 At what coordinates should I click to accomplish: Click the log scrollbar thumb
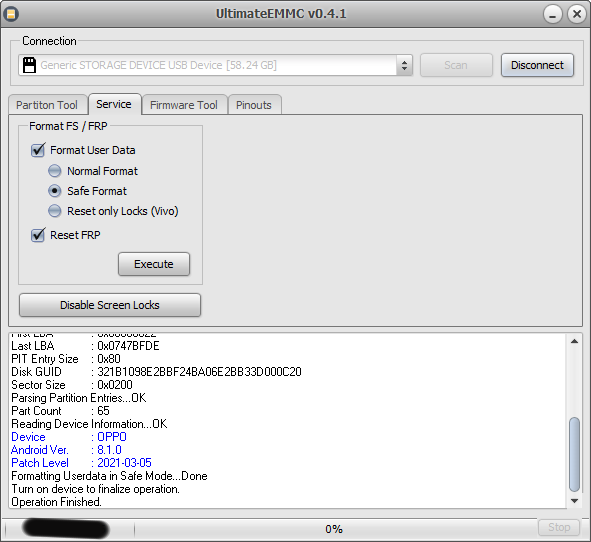[x=574, y=454]
